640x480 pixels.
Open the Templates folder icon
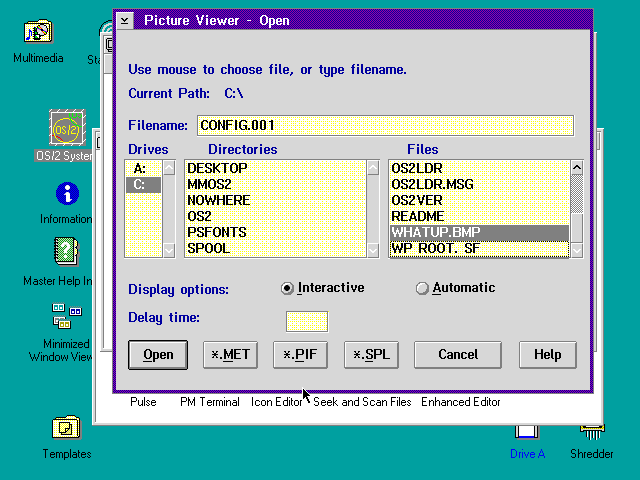pos(66,428)
